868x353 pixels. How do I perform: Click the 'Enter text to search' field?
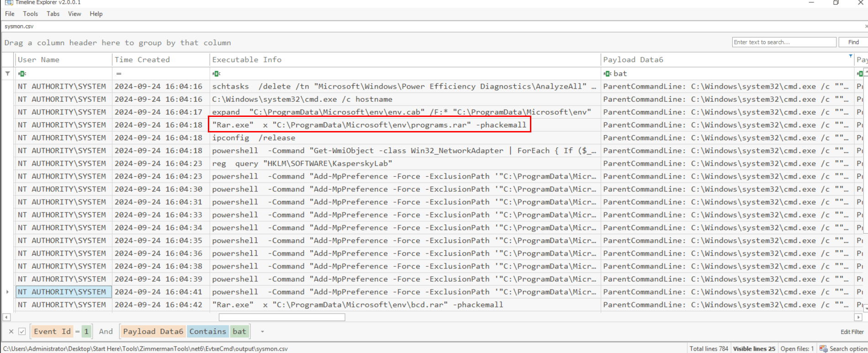pyautogui.click(x=783, y=42)
